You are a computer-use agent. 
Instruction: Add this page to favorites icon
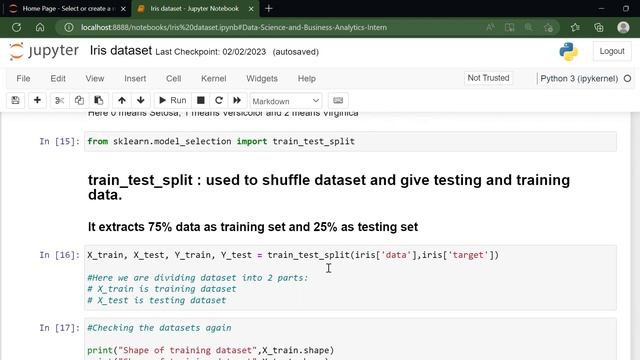point(549,27)
